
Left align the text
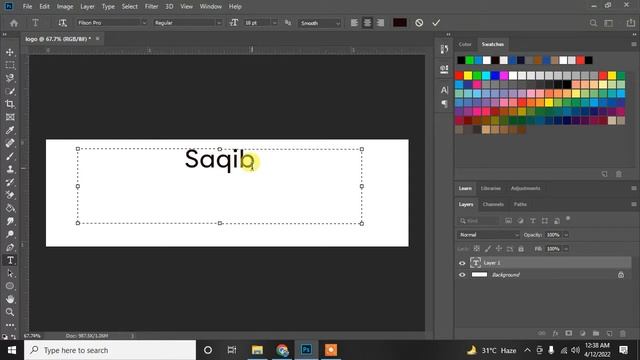(x=354, y=23)
